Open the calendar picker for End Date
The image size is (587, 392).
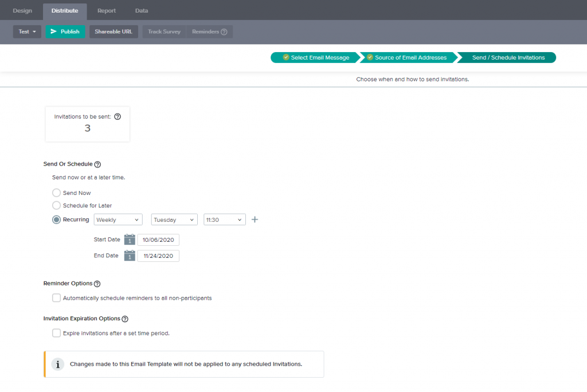tap(130, 256)
